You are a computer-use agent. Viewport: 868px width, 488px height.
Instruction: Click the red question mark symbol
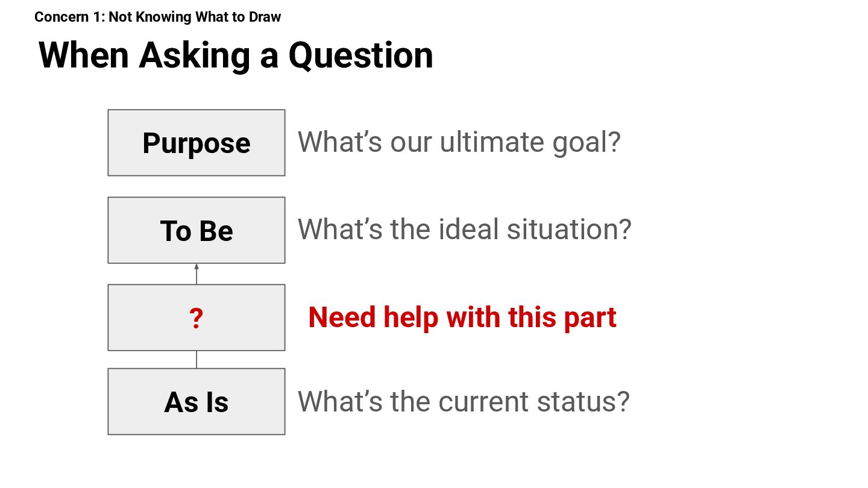coord(196,318)
